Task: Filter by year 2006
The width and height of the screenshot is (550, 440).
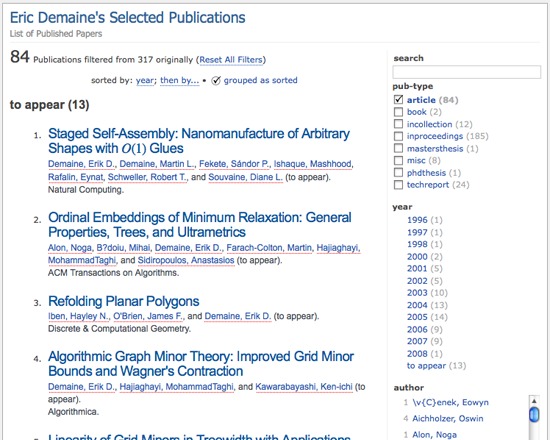Action: pos(417,329)
